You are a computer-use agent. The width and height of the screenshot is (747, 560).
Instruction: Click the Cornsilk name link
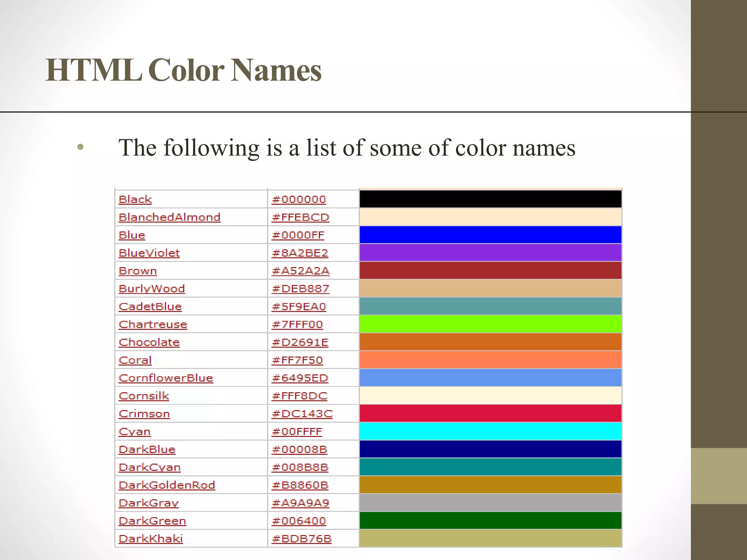coord(144,396)
